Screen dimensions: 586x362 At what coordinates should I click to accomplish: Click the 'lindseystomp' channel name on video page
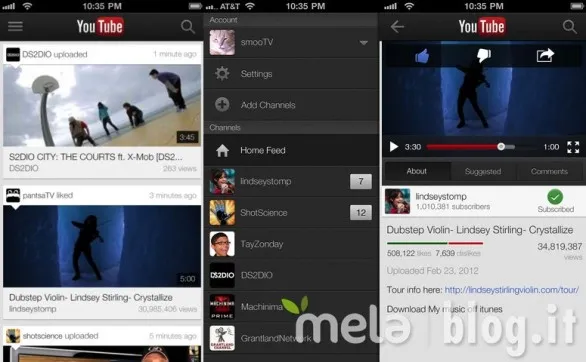pos(441,197)
